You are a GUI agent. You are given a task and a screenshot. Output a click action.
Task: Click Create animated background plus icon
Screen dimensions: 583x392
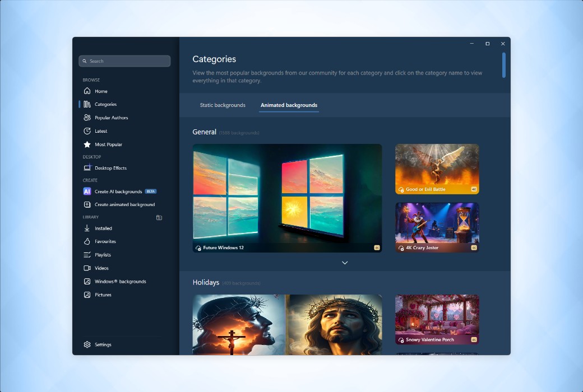coord(87,204)
